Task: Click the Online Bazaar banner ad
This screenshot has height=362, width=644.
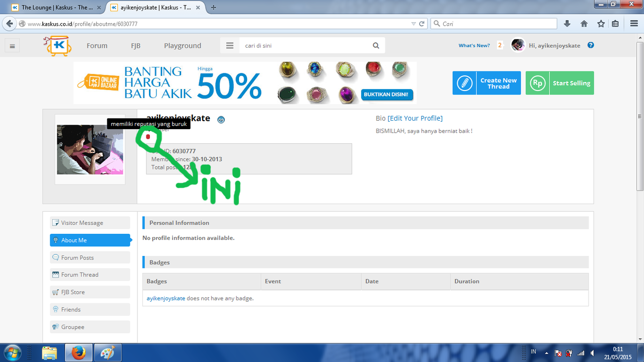Action: point(245,83)
